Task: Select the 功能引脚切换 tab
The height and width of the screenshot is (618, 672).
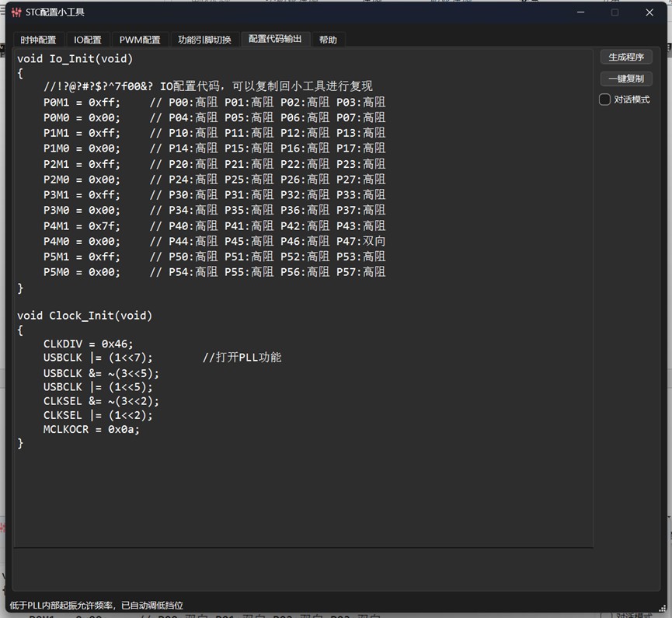Action: (x=205, y=40)
